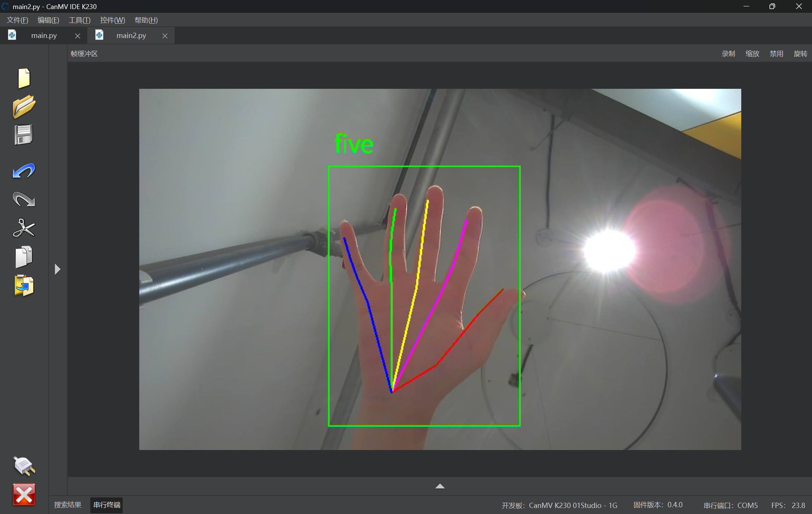Click the 开发板 CanMV K230 01Studio status text
Viewport: 812px width, 514px height.
[560, 505]
